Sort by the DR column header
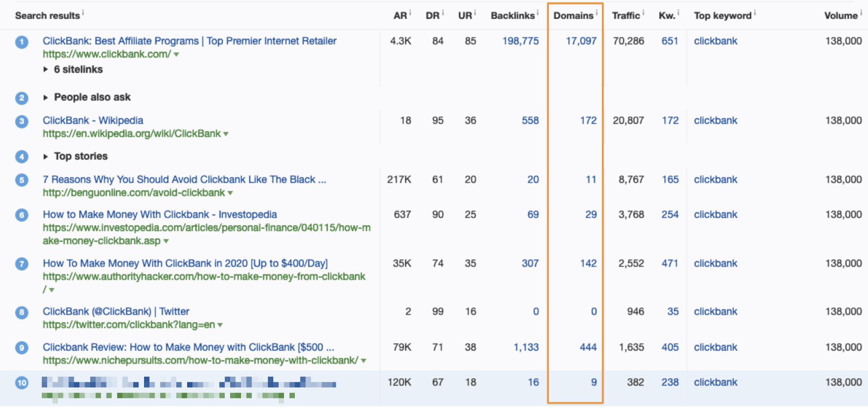868x408 pixels. (x=432, y=16)
